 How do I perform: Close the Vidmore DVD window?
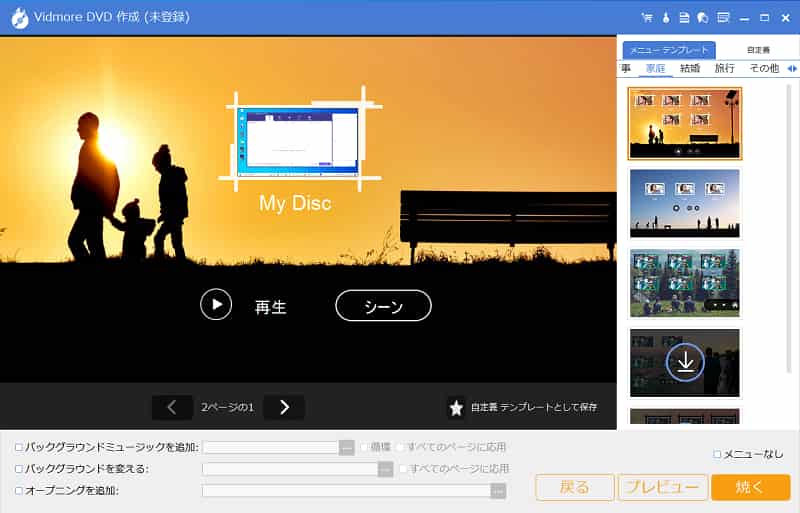tap(786, 18)
